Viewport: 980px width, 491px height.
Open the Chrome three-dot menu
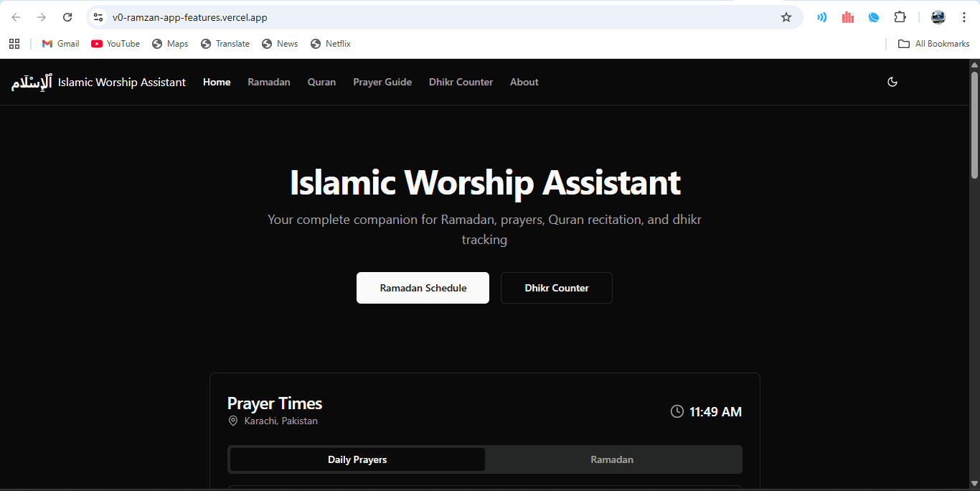964,17
